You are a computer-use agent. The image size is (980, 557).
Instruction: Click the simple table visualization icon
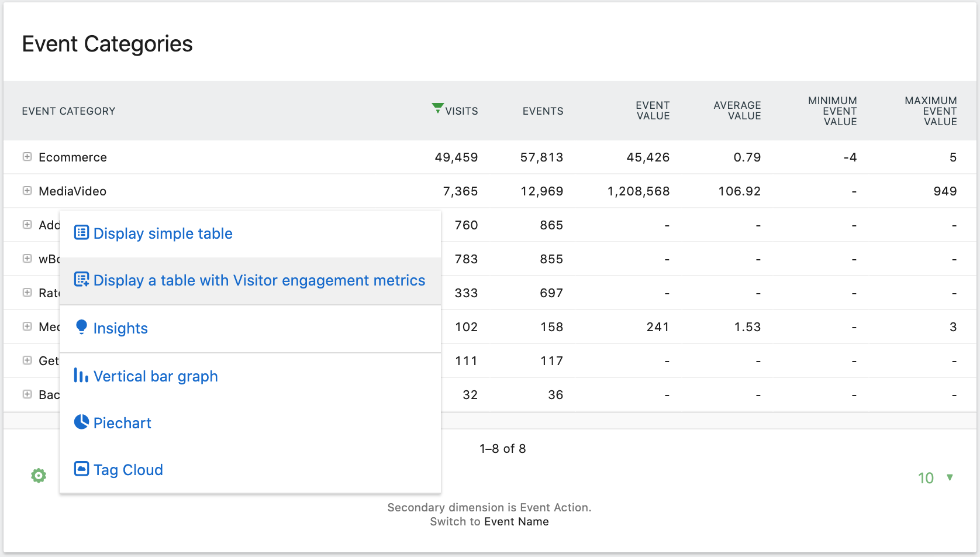coord(81,232)
